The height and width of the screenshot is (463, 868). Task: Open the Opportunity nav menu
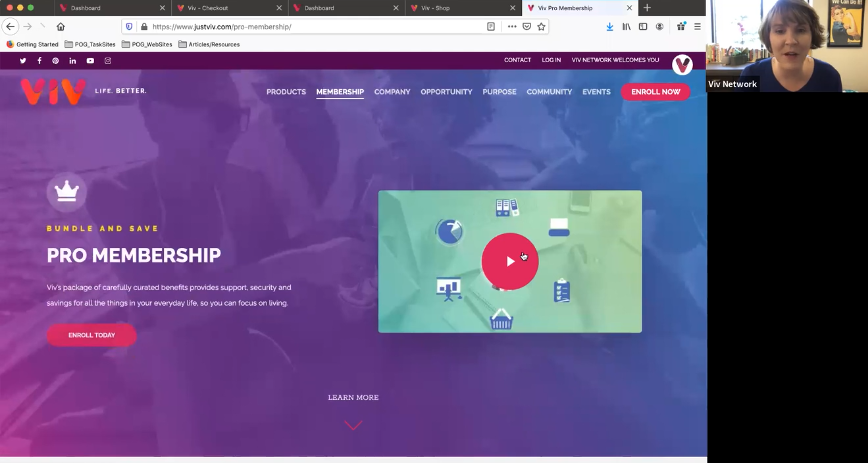pos(446,92)
